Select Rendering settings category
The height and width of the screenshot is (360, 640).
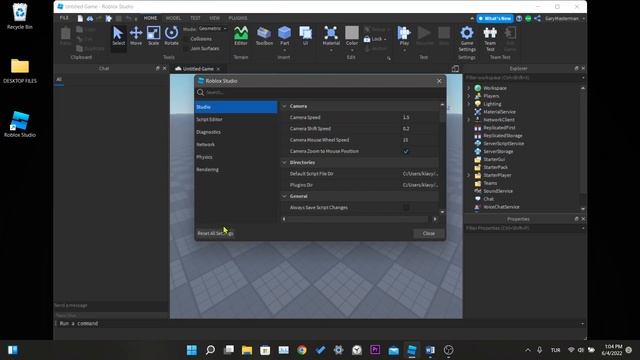pos(236,170)
